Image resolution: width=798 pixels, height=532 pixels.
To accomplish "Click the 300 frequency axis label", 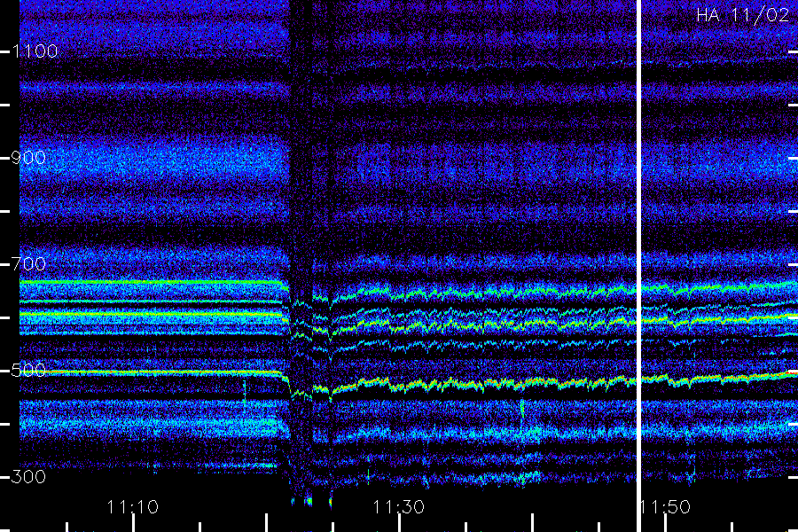I will pos(28,477).
